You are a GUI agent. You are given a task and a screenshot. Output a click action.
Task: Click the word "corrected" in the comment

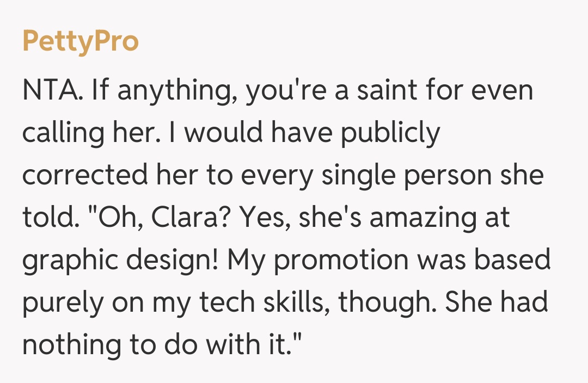(84, 175)
